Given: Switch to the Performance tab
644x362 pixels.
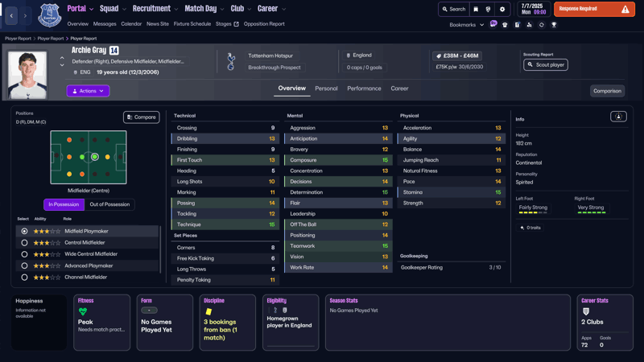Looking at the screenshot, I should [364, 88].
